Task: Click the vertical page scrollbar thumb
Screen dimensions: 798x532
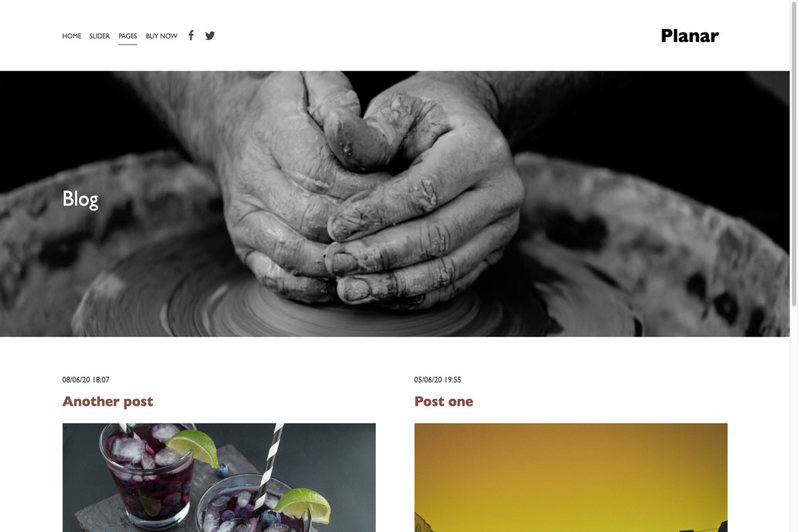Action: pos(793,153)
